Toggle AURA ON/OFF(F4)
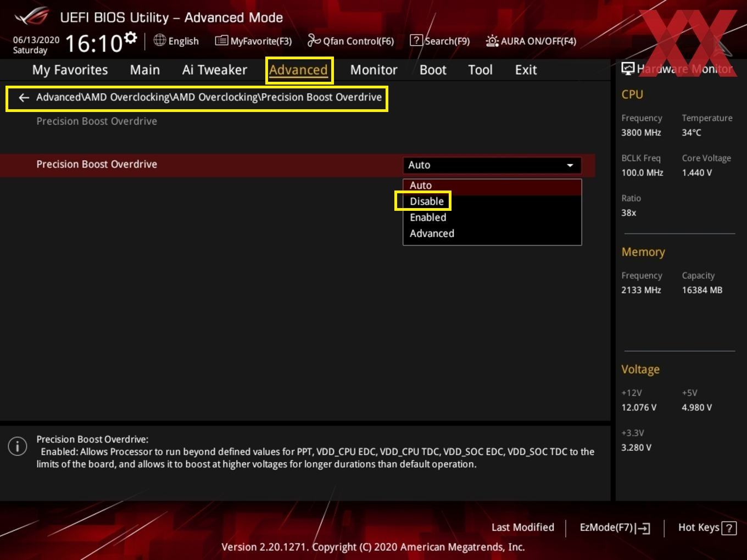747x560 pixels. 531,41
